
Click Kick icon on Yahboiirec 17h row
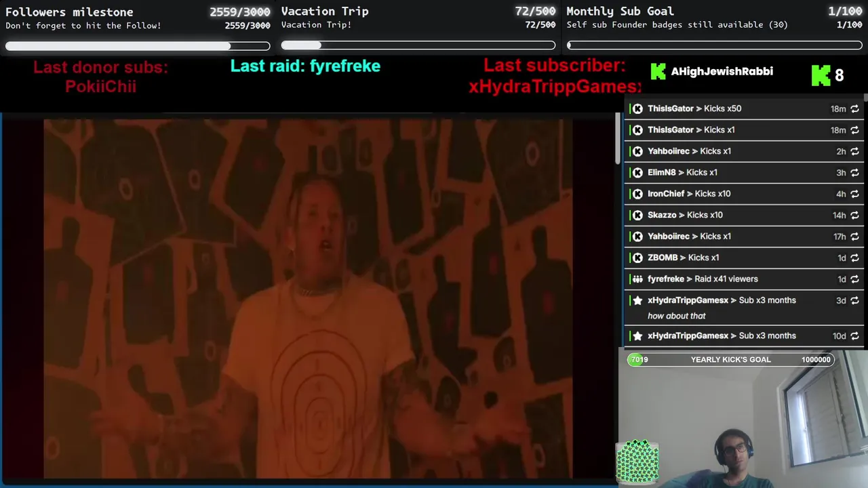[x=637, y=237]
